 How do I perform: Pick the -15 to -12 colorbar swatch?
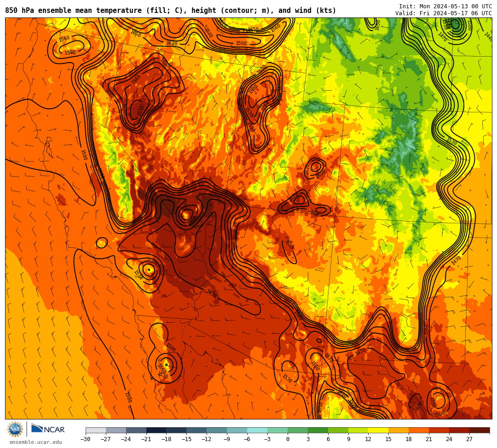point(197,430)
